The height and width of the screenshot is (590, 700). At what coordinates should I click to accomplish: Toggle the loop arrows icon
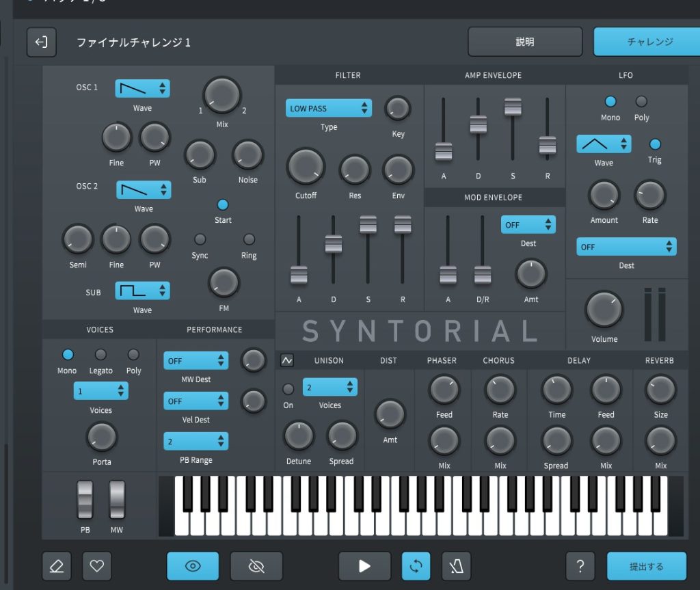(416, 566)
